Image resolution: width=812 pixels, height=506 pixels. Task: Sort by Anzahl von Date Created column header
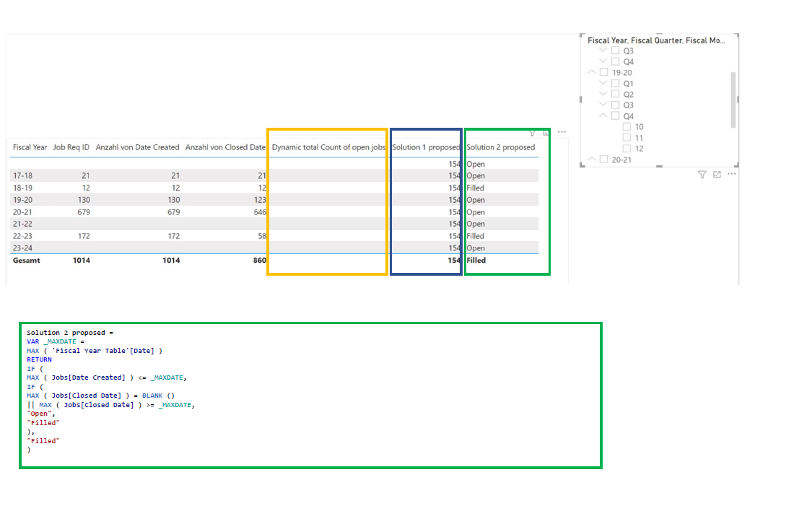pos(138,147)
